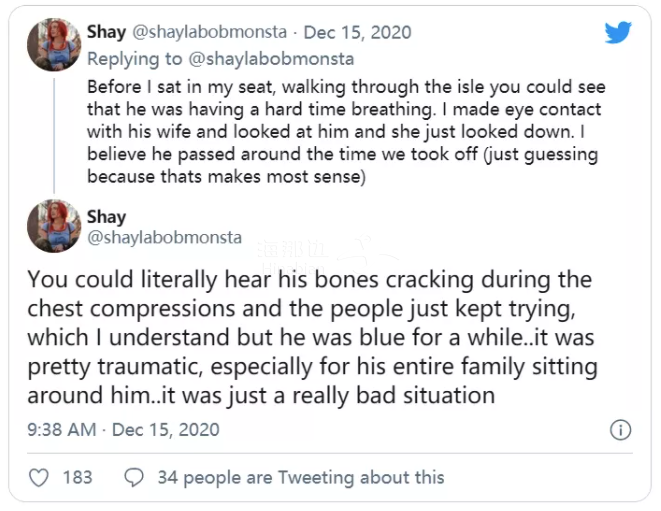Click the "9:38 AM · Dec 15, 2020" timestamp

124,430
